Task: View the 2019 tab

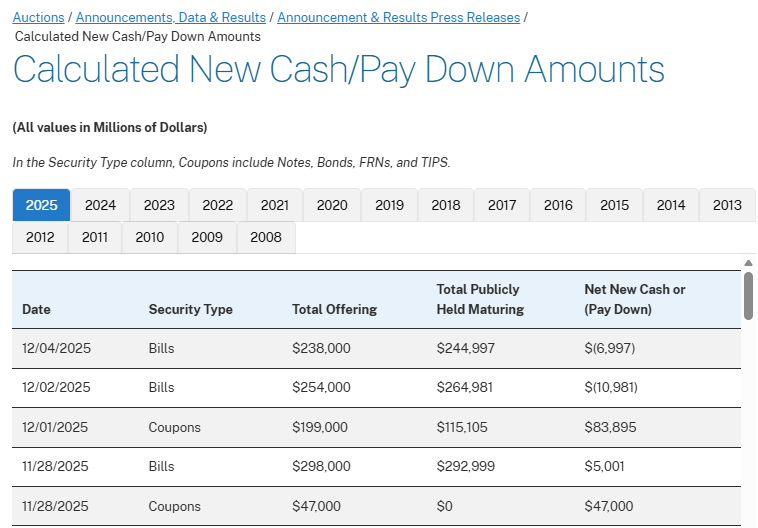Action: (390, 205)
